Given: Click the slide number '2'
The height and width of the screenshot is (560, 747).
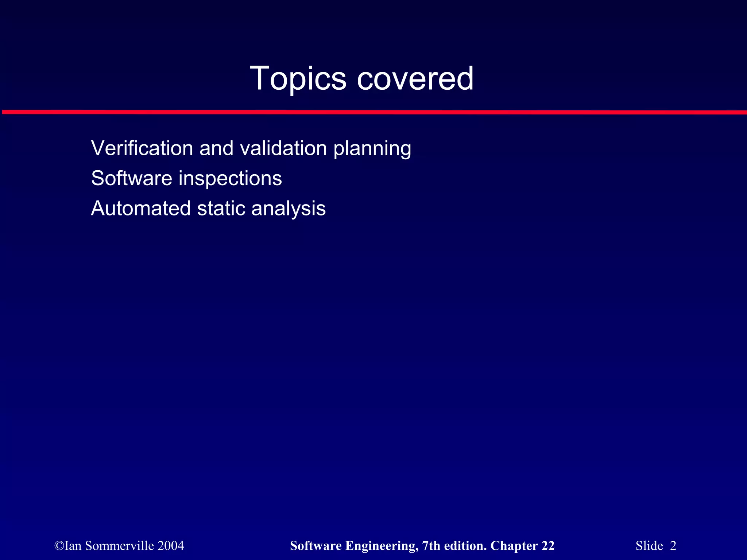Looking at the screenshot, I should click(x=673, y=546).
